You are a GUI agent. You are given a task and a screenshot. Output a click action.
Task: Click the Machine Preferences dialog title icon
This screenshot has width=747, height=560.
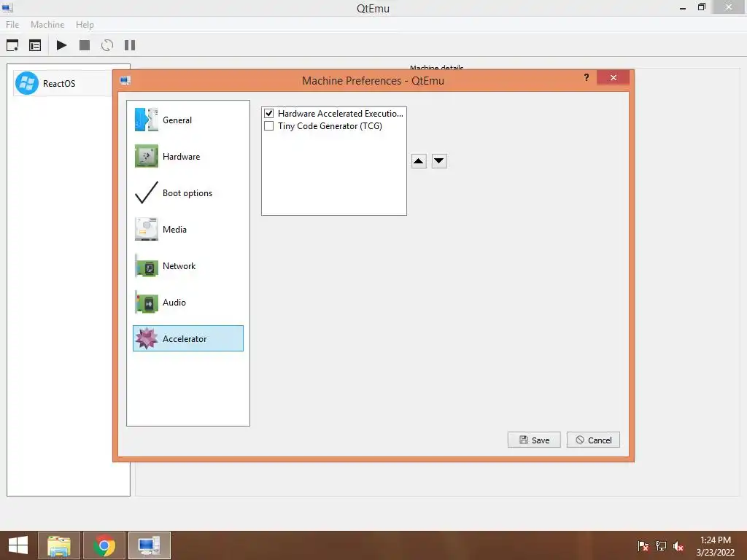[x=125, y=80]
